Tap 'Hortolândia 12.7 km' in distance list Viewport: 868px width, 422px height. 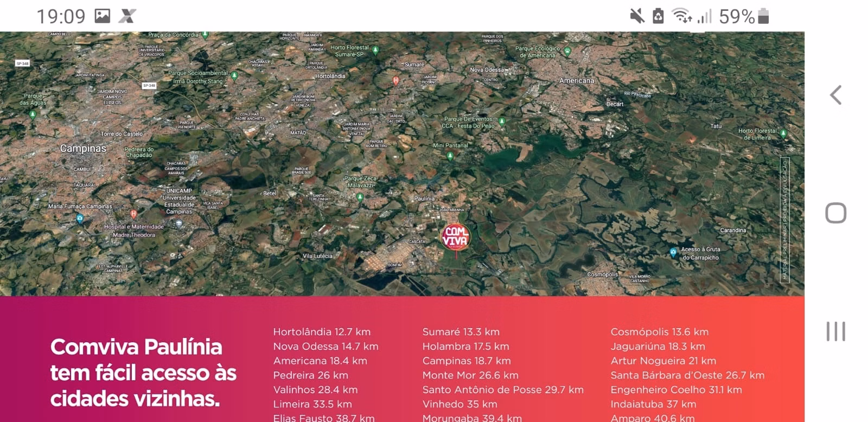coord(322,331)
